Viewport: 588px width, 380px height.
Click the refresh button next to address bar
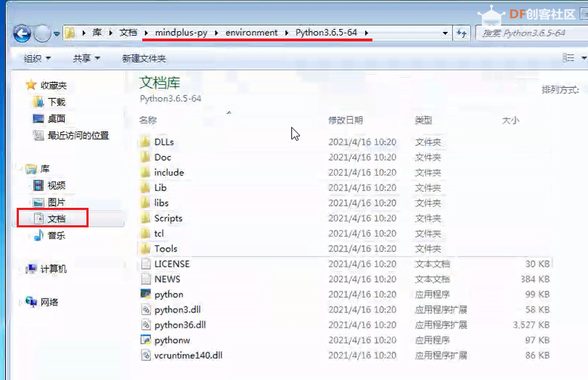pos(461,33)
